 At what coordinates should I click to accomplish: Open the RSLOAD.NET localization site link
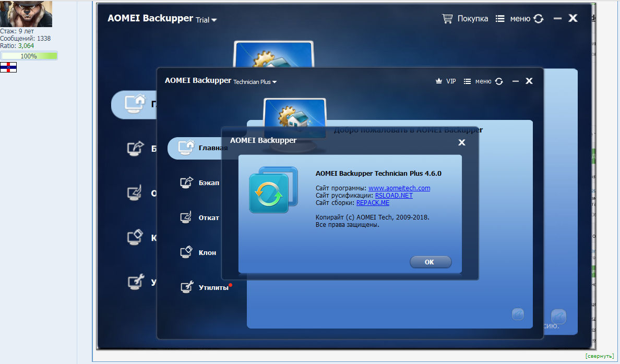(x=394, y=196)
